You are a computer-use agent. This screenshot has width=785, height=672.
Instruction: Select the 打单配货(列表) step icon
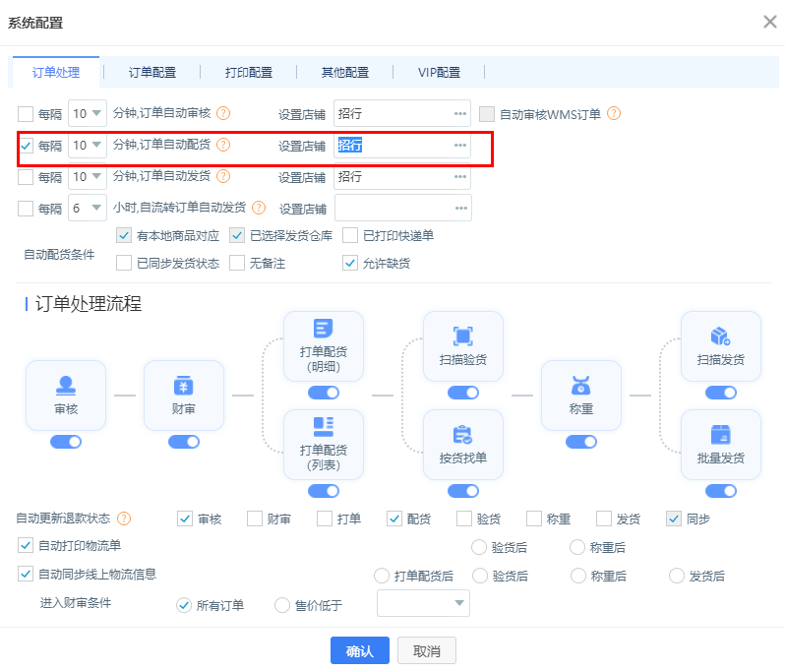pos(324,427)
